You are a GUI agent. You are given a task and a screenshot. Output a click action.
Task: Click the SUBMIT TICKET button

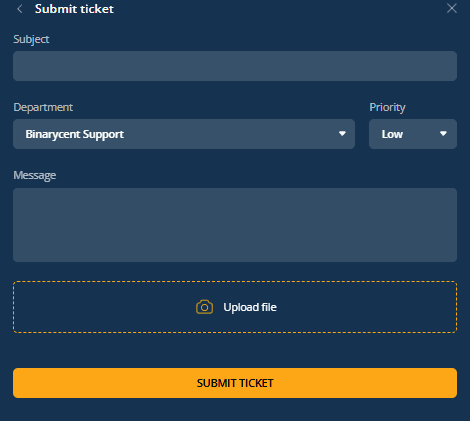click(x=235, y=383)
